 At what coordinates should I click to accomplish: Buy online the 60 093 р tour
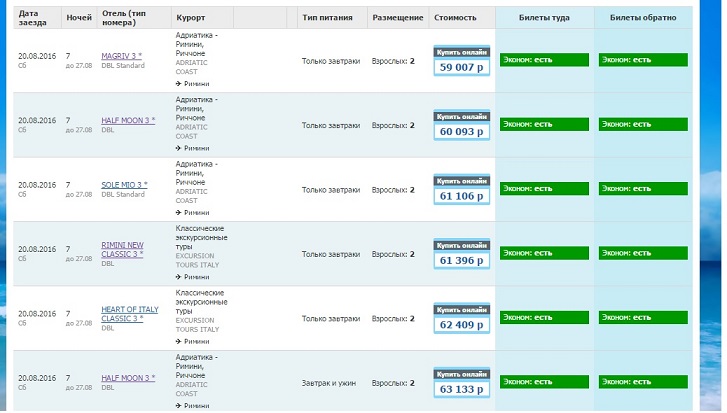(x=461, y=125)
